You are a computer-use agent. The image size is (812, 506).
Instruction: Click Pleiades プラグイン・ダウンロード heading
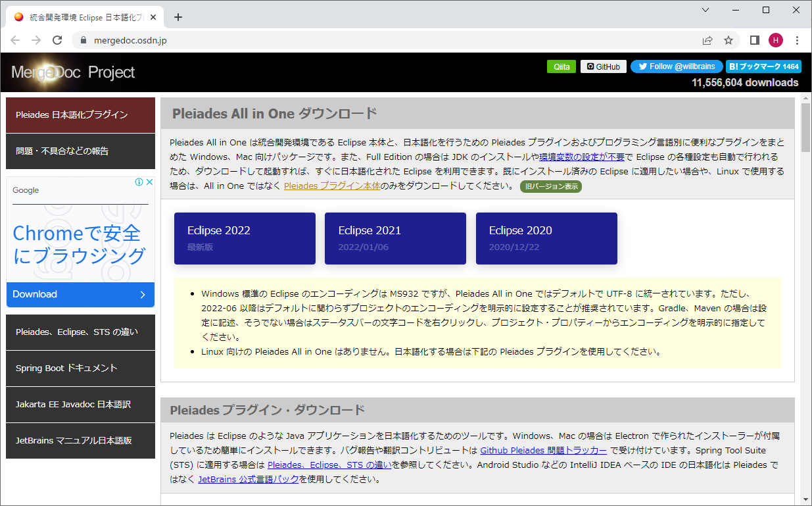(x=267, y=410)
